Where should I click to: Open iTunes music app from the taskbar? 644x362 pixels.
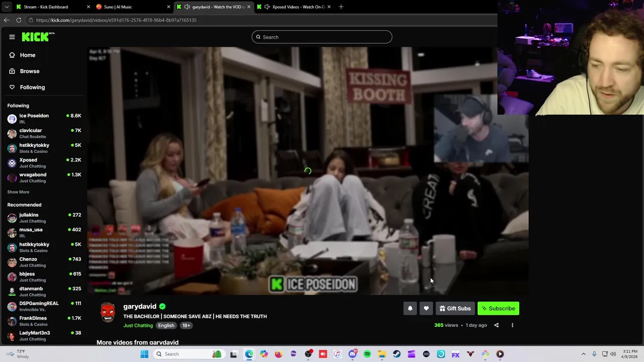pyautogui.click(x=338, y=354)
